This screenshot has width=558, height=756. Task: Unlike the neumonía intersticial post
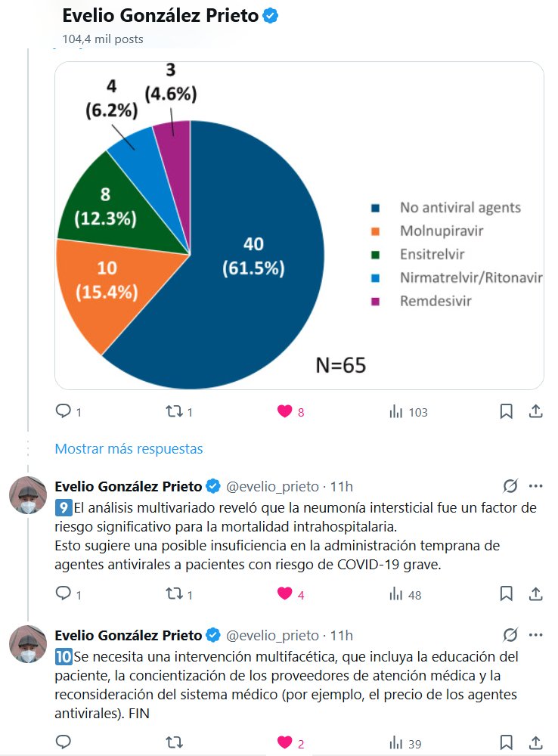point(285,594)
